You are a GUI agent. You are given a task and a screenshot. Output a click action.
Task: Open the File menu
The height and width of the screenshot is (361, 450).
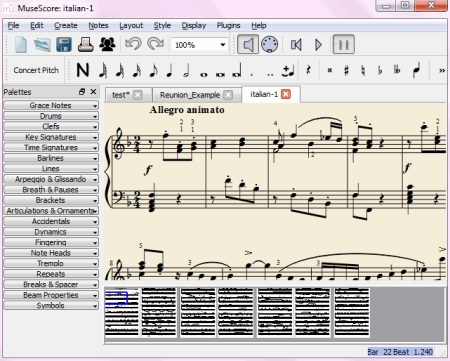pyautogui.click(x=13, y=26)
